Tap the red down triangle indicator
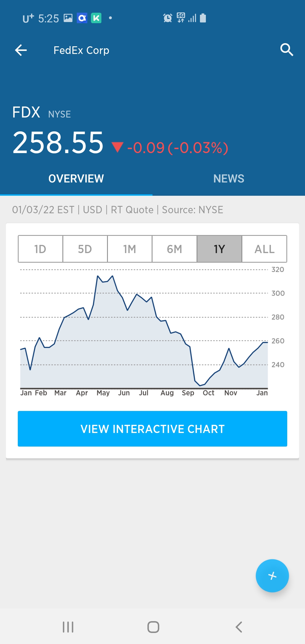The width and height of the screenshot is (305, 644). click(x=117, y=147)
